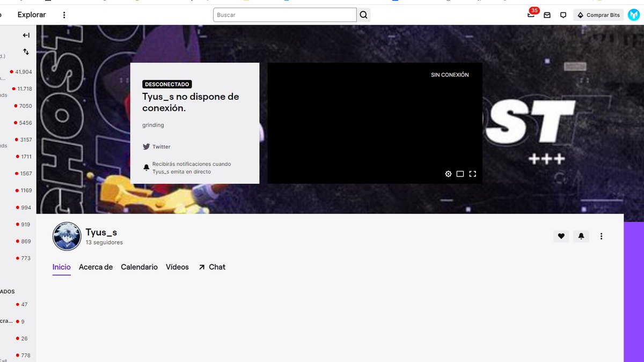Viewport: 644px width, 362px height.
Task: Click the Comprar Bits button
Action: (x=598, y=15)
